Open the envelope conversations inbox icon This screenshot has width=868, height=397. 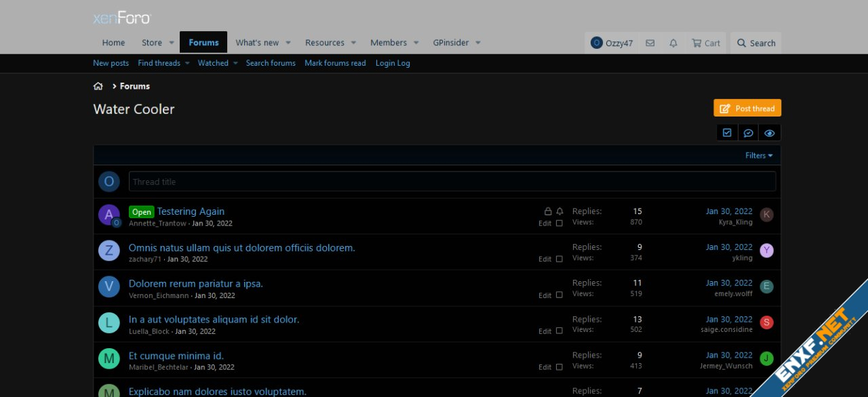click(x=650, y=43)
